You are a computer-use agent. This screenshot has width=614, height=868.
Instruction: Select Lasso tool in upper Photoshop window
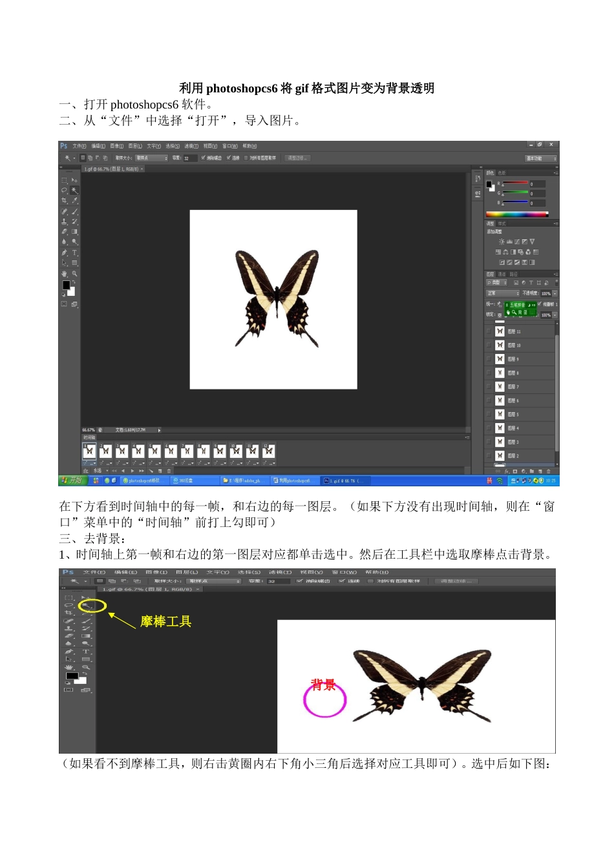[64, 190]
